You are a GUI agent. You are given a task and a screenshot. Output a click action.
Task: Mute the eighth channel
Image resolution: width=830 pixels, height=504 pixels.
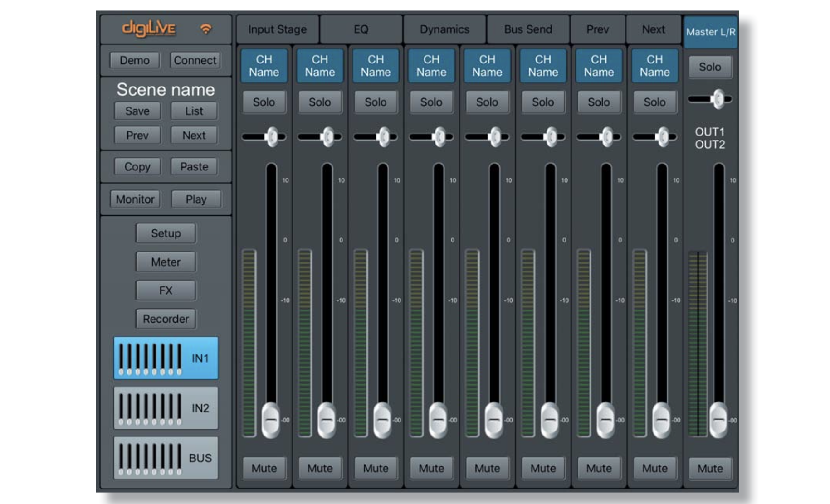[x=654, y=468]
